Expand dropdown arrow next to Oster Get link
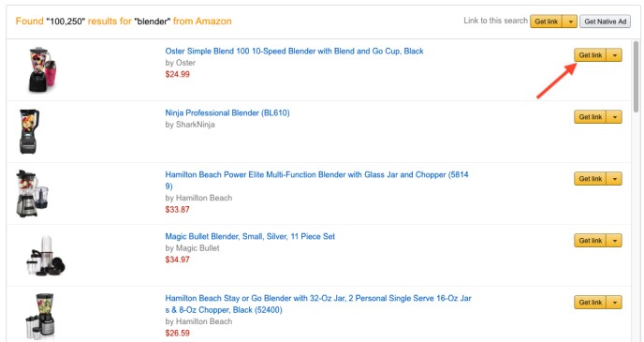The height and width of the screenshot is (342, 644). coord(614,55)
